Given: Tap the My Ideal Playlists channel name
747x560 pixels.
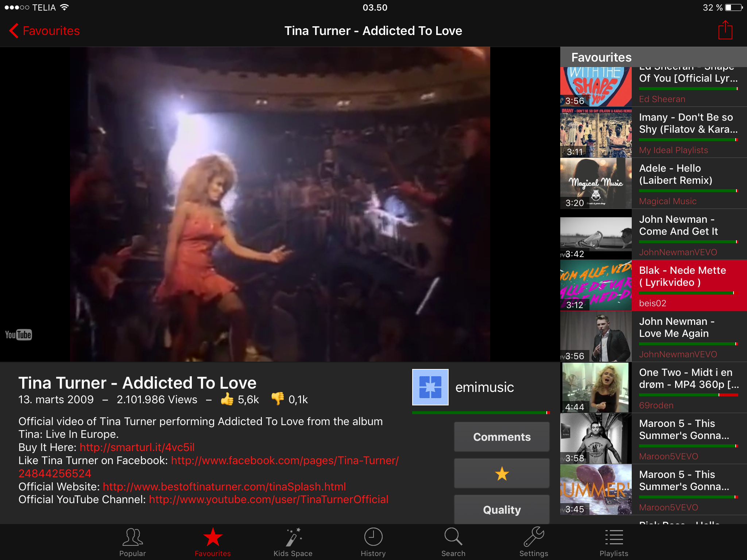Looking at the screenshot, I should point(673,150).
